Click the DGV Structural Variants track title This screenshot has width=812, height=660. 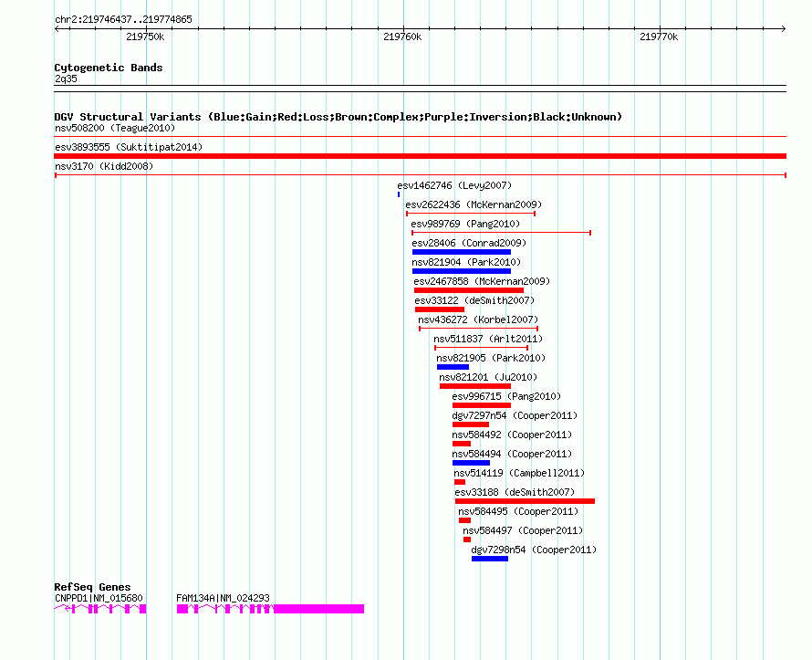click(x=338, y=117)
